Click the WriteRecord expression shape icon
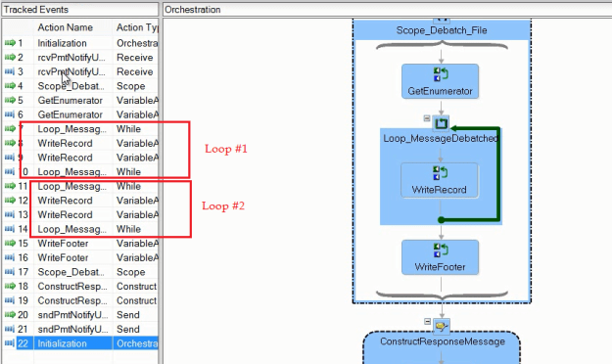Screen dimensions: 612x364 (x=441, y=173)
